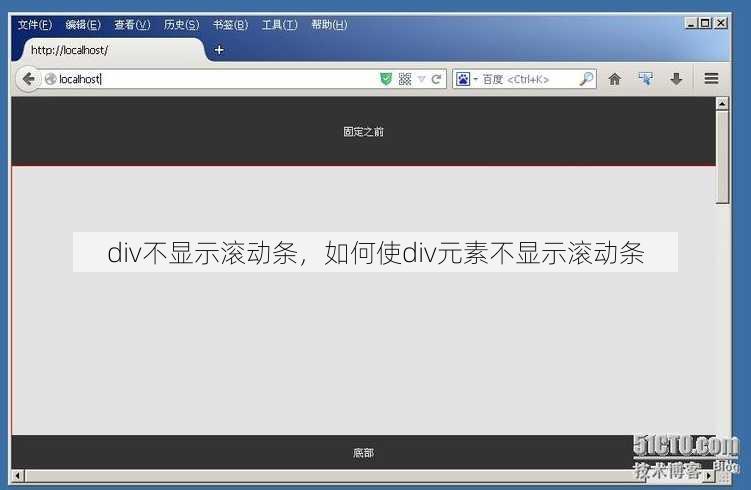The image size is (751, 490).
Task: Open the 编辑(E) menu
Action: pos(83,24)
